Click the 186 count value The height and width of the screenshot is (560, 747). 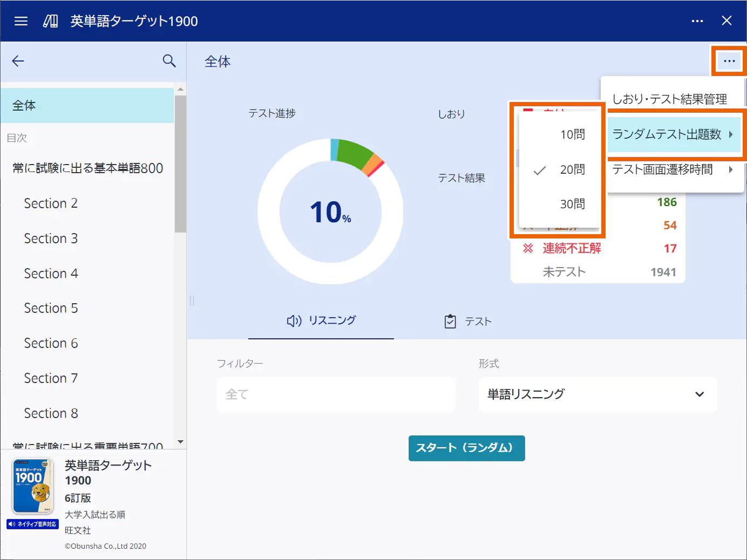[667, 202]
